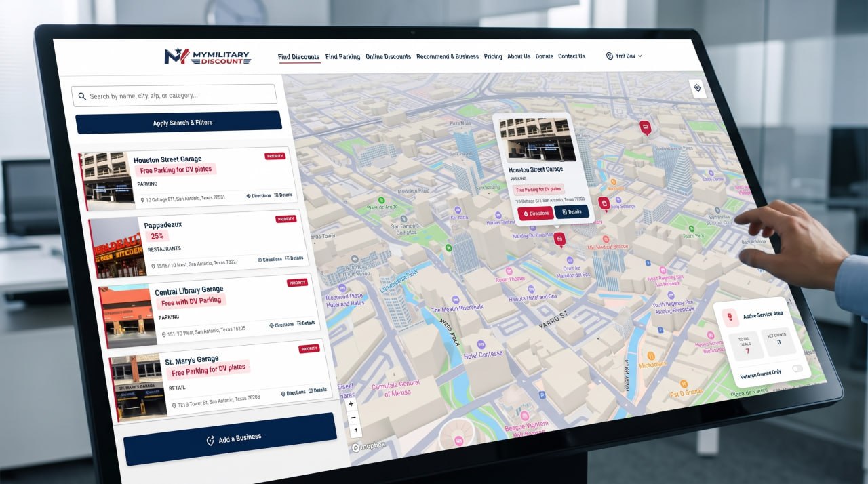Zoom out the map with minus button
The image size is (868, 484).
tap(353, 418)
